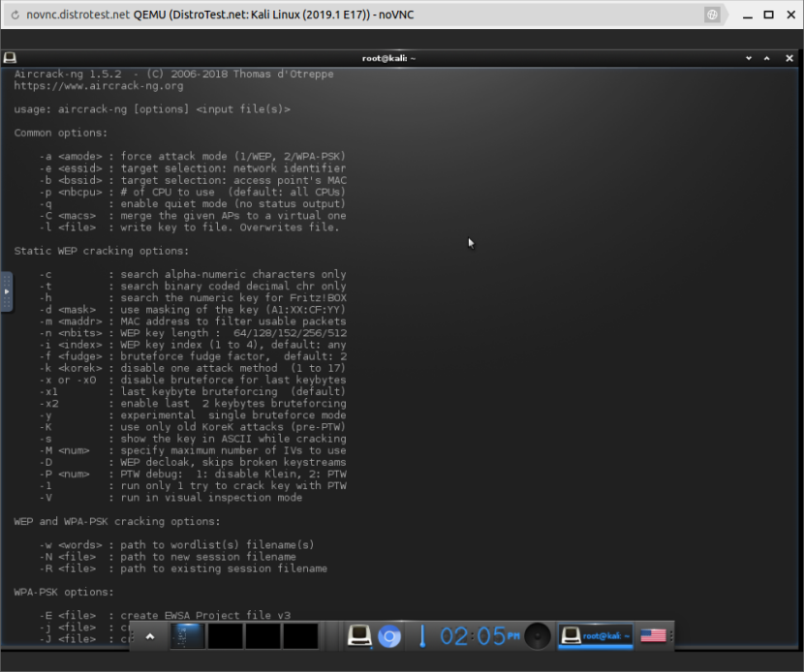Click 'disable bruteforce for last keybytes' line
This screenshot has height=672, width=804.
(x=193, y=380)
